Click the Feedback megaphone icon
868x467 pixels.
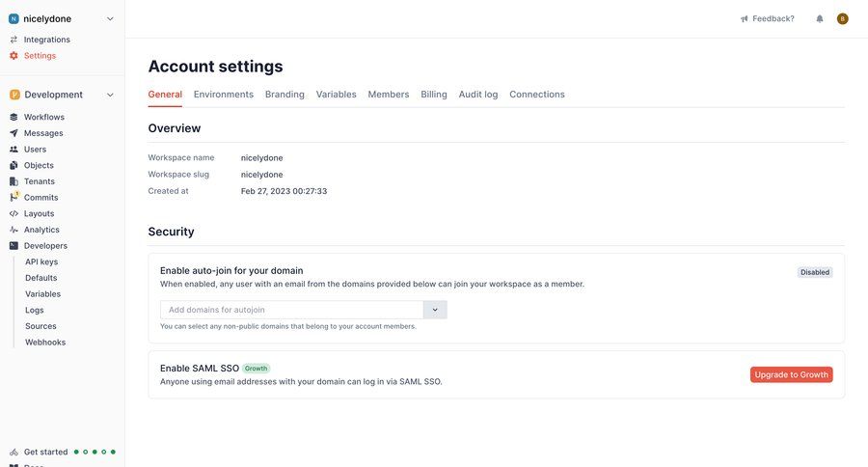coord(744,19)
